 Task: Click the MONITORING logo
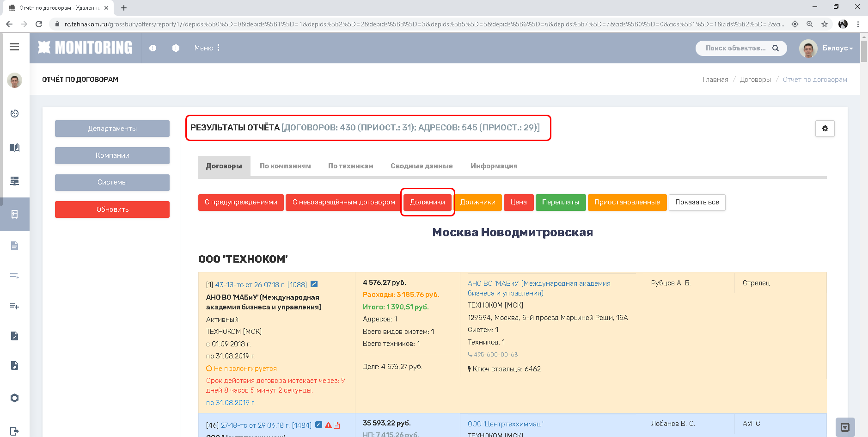point(85,47)
